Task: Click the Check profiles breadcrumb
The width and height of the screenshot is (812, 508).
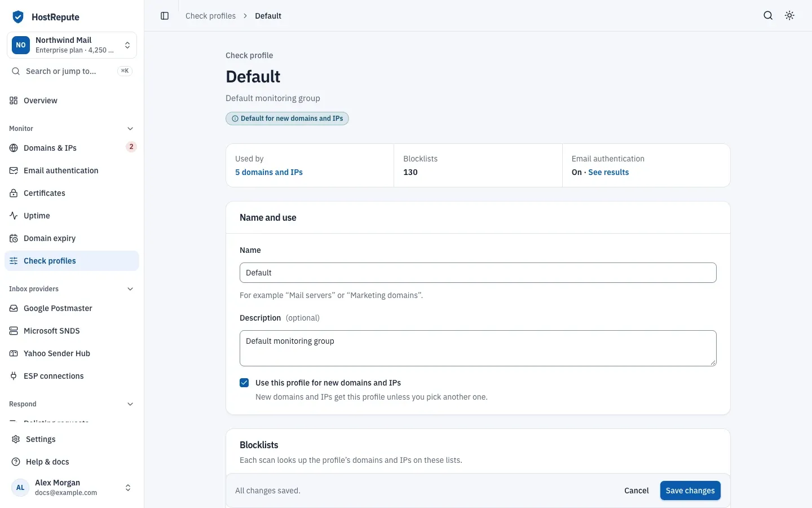Action: pos(210,16)
